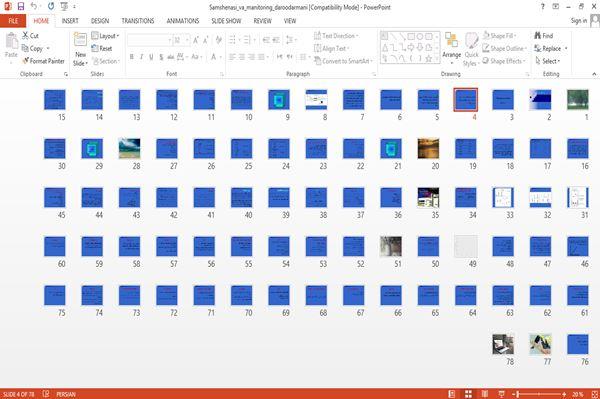Image resolution: width=600 pixels, height=399 pixels.
Task: Start slideshow from the quick access toolbar icon
Action: 64,7
